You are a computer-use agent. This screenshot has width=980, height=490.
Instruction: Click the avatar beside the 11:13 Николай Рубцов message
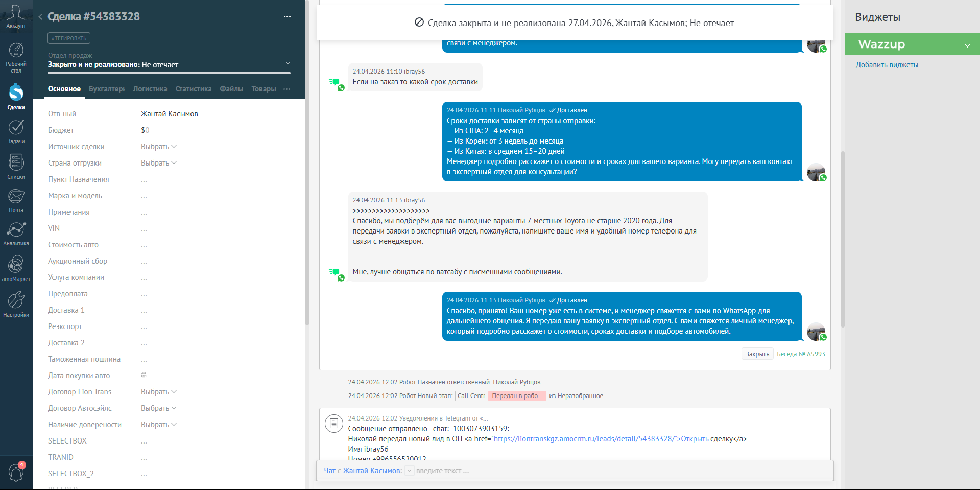816,332
